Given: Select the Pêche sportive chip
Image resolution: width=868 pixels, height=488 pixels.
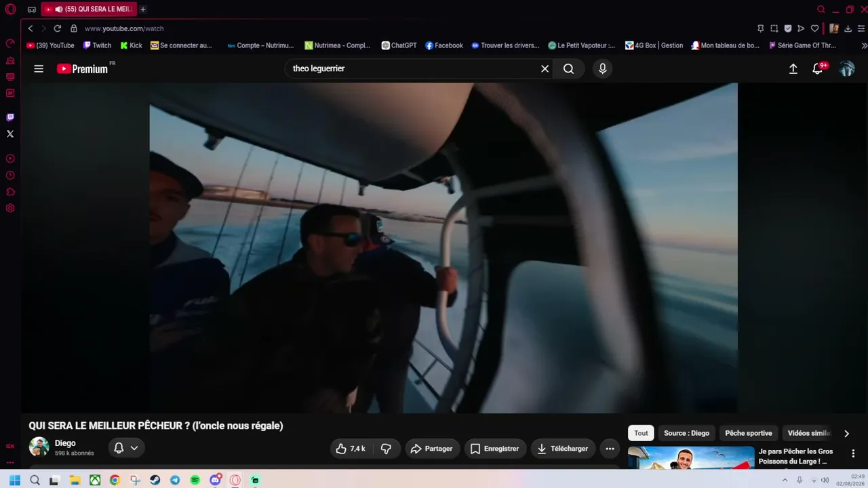Looking at the screenshot, I should pyautogui.click(x=749, y=433).
